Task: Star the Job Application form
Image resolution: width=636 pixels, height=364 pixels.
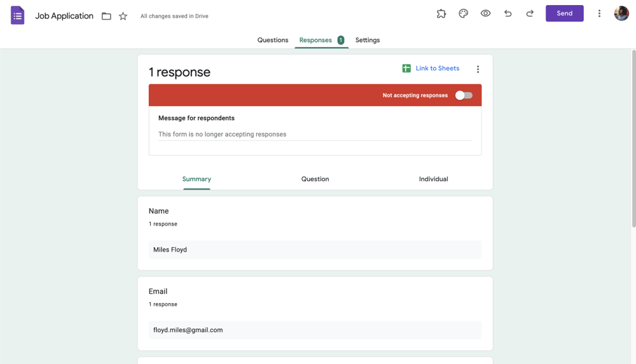Action: click(123, 16)
